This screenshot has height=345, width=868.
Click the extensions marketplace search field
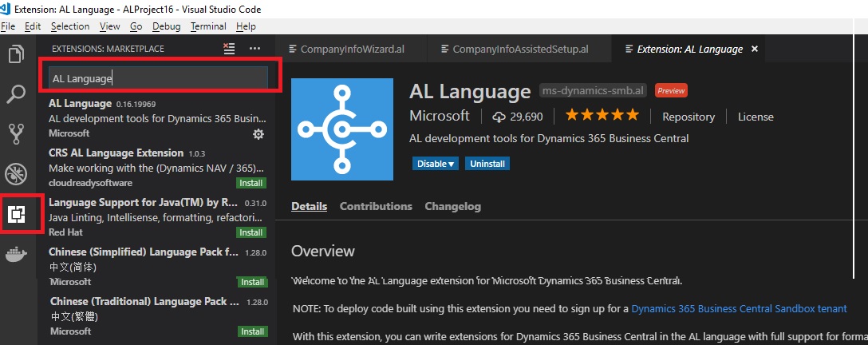click(x=157, y=78)
